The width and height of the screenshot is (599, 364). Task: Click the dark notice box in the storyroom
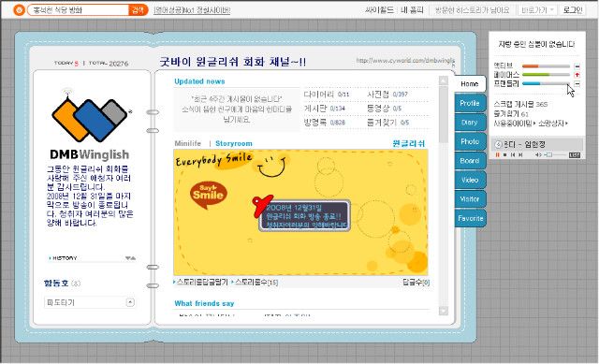click(304, 216)
